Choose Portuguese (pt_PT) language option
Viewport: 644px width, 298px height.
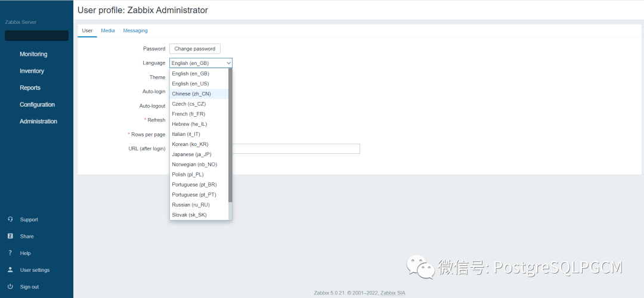tap(199, 194)
